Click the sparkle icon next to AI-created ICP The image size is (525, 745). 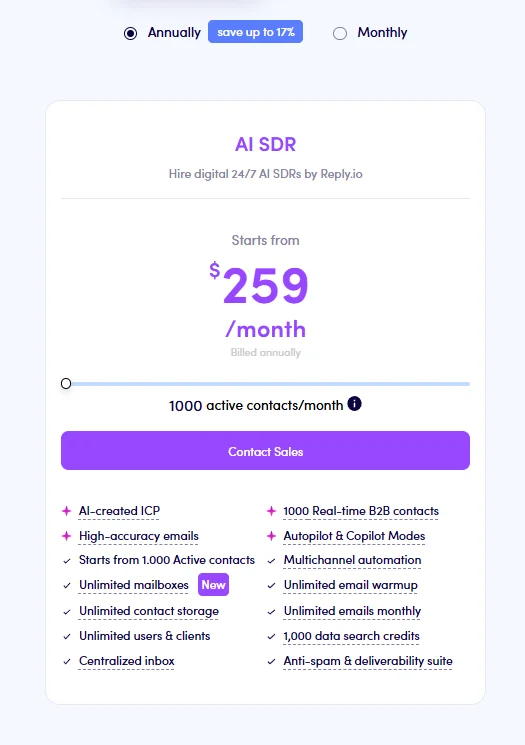(x=67, y=511)
